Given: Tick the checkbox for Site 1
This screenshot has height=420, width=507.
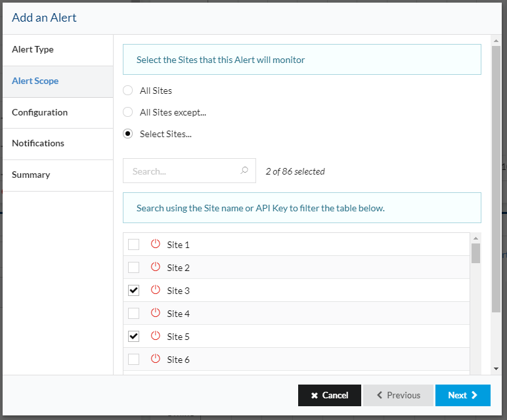Looking at the screenshot, I should point(133,245).
